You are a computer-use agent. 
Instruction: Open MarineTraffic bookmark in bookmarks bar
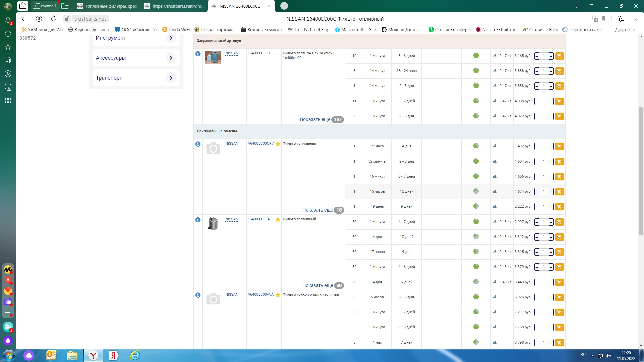coord(356,29)
